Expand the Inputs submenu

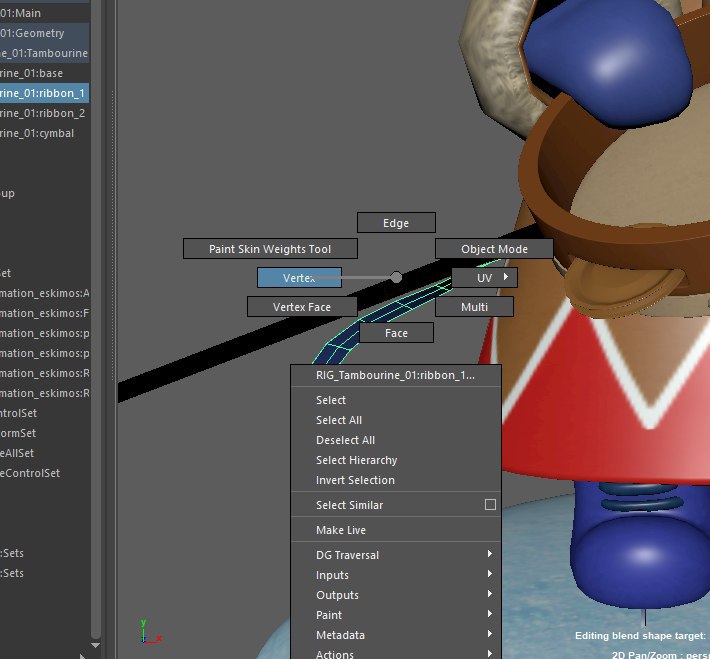[396, 575]
